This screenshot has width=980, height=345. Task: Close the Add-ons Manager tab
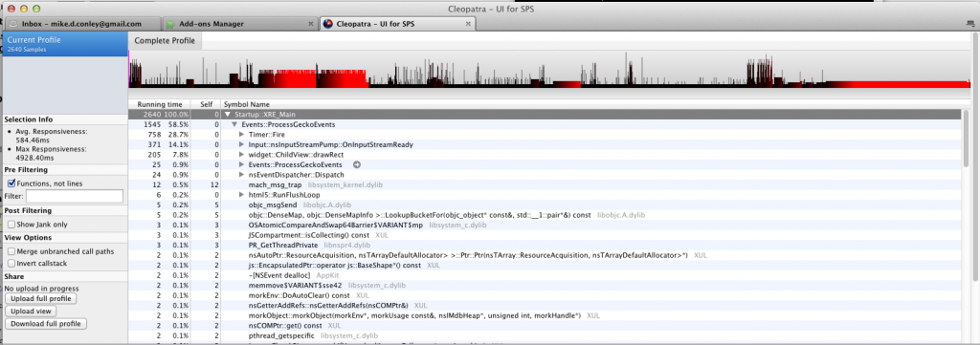pos(311,24)
